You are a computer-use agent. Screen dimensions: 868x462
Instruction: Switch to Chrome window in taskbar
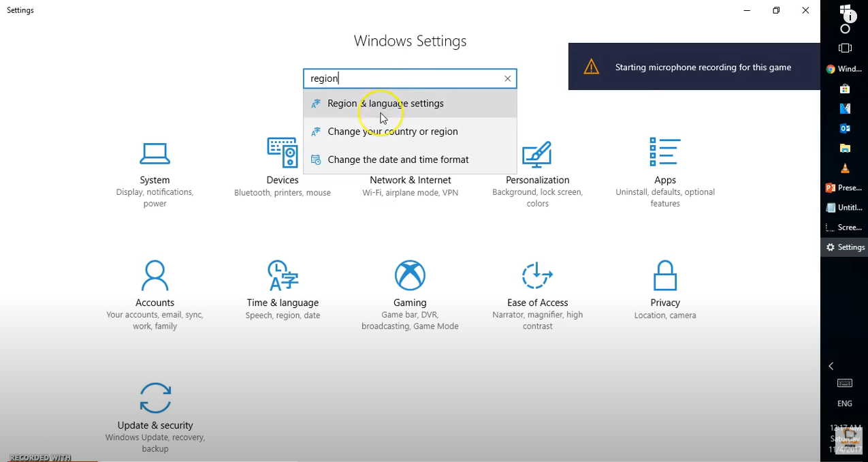coord(844,69)
